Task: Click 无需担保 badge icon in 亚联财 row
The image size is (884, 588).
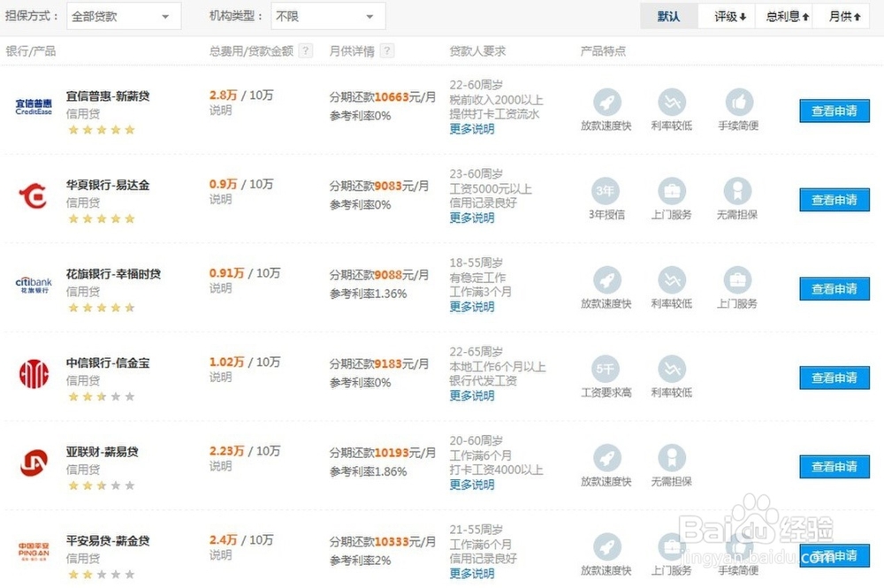Action: click(x=672, y=458)
